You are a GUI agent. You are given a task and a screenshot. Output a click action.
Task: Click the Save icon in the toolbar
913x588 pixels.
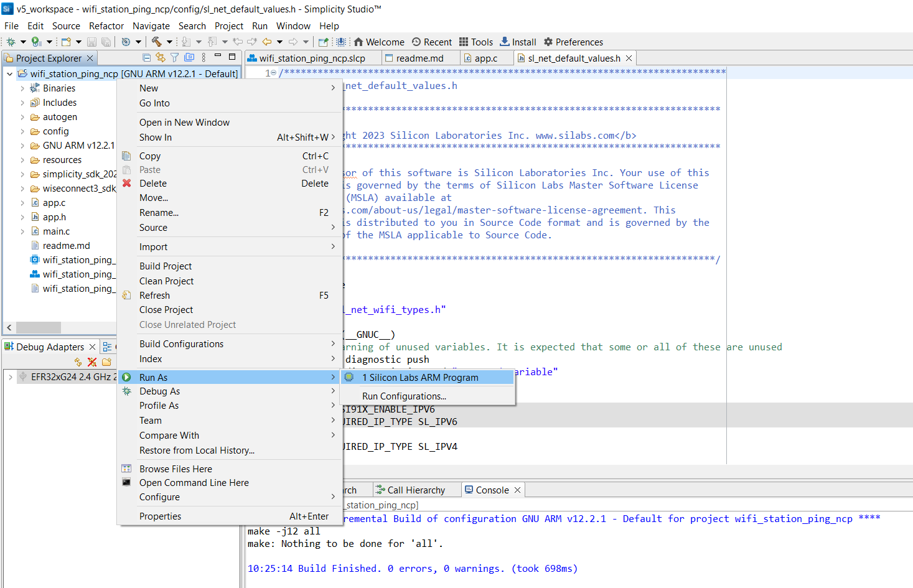[92, 42]
